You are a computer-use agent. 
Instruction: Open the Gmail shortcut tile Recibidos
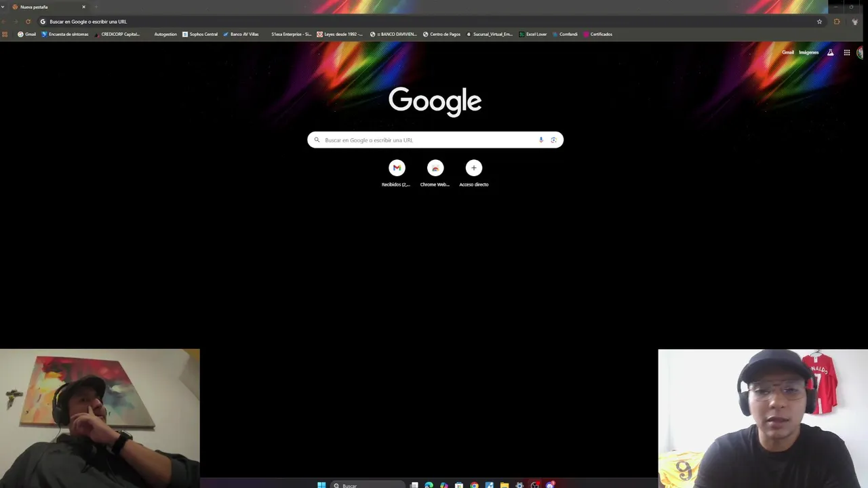pos(397,173)
